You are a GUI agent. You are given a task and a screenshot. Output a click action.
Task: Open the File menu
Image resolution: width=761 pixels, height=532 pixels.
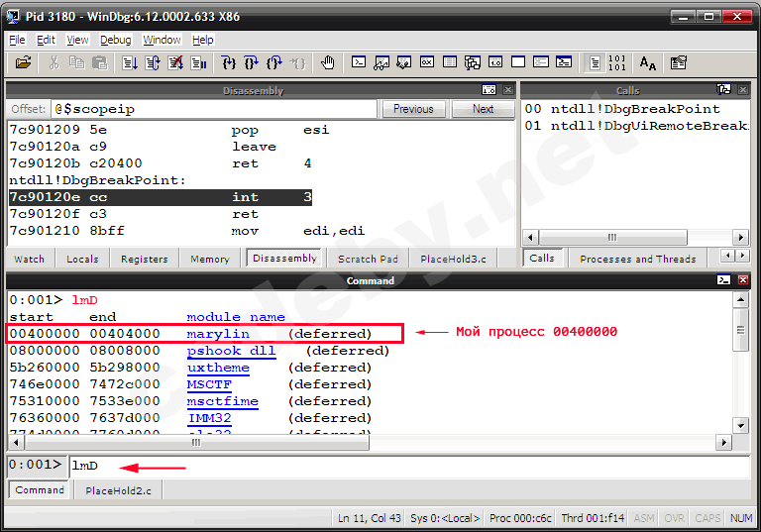(17, 40)
